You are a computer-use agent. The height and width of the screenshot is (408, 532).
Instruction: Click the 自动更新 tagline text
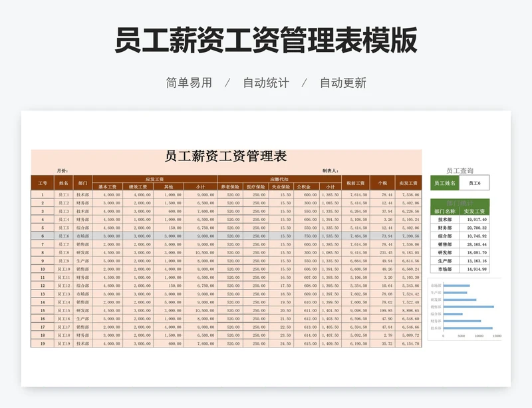point(343,83)
